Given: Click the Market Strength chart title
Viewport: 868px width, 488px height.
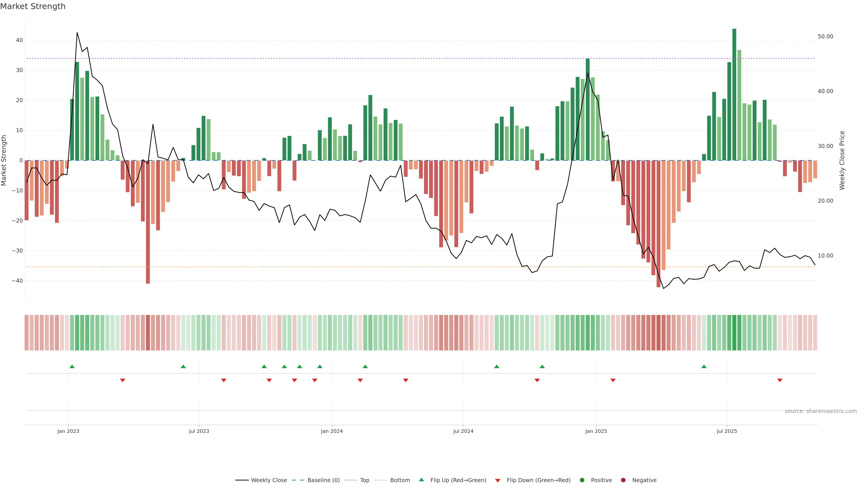Looking at the screenshot, I should pyautogui.click(x=33, y=6).
